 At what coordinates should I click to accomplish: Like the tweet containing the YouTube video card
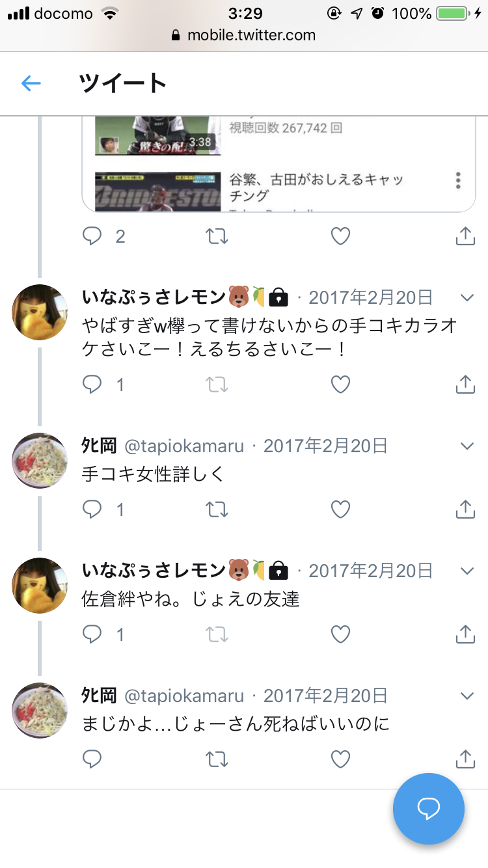click(x=341, y=236)
